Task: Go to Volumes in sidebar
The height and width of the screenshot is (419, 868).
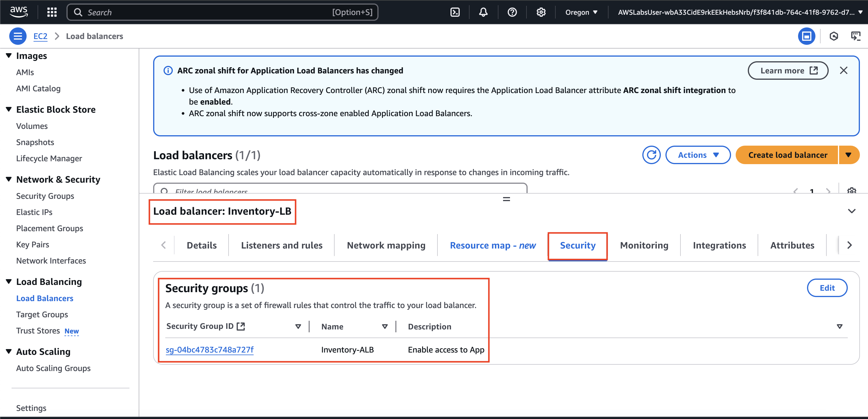Action: [x=32, y=126]
